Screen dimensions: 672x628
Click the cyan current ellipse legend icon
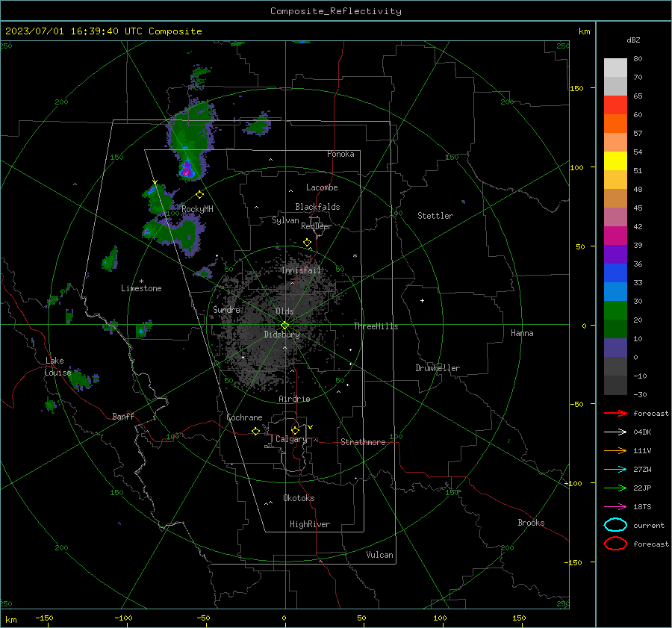[615, 525]
